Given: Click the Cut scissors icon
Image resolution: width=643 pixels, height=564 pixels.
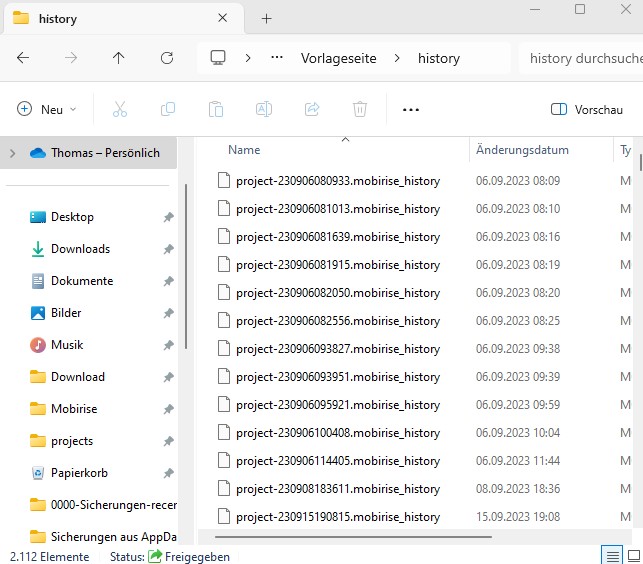Looking at the screenshot, I should coord(120,109).
